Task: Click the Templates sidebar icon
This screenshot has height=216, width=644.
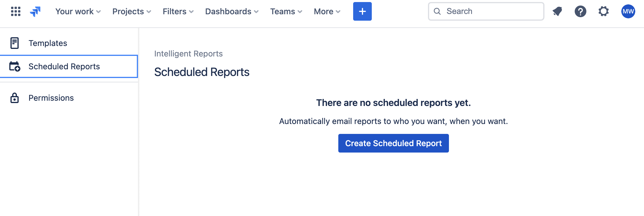Action: [x=15, y=43]
